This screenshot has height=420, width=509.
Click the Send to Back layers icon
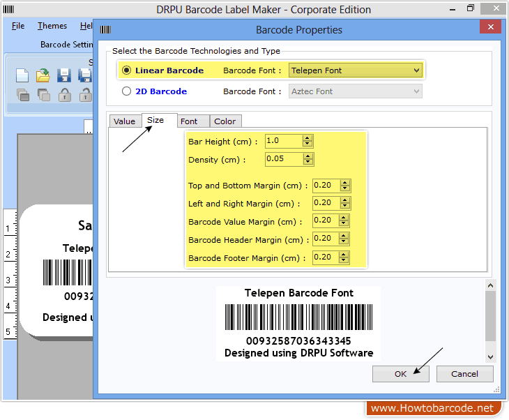pyautogui.click(x=43, y=95)
